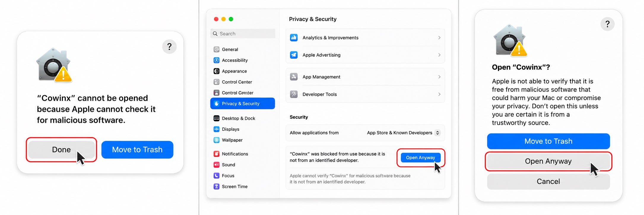
Task: Click the Privacy & Security window title
Action: tap(313, 19)
